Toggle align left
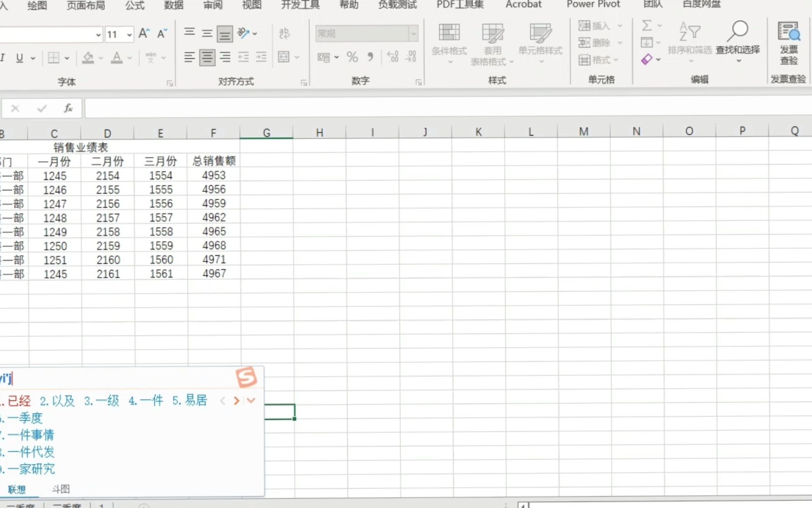The image size is (812, 508). (x=189, y=57)
